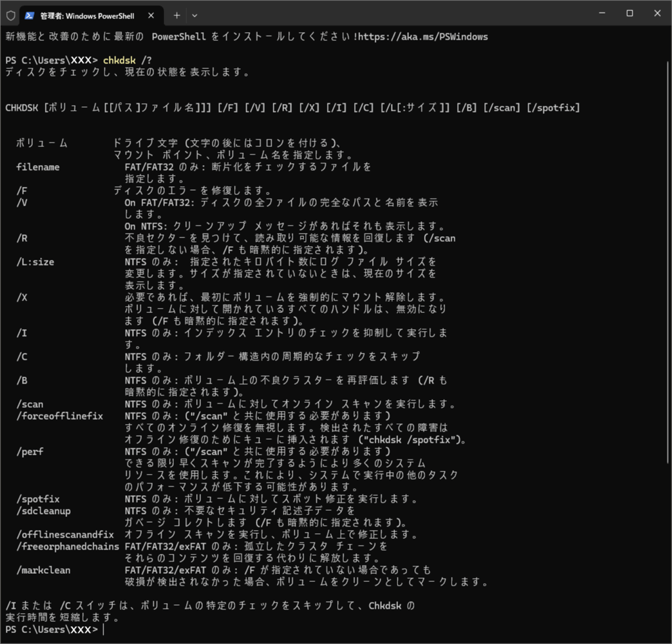Click the /markclean option text
This screenshot has width=672, height=644.
(43, 570)
